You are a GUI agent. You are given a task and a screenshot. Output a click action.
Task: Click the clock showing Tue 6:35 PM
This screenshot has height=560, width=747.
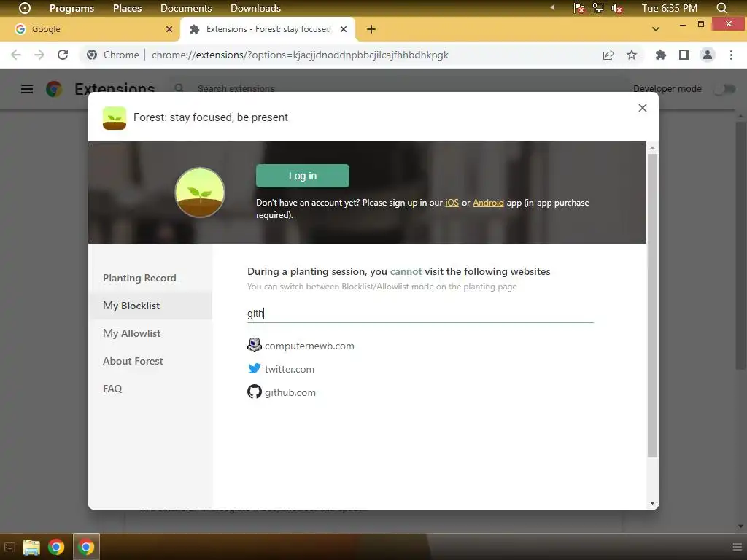pyautogui.click(x=670, y=8)
